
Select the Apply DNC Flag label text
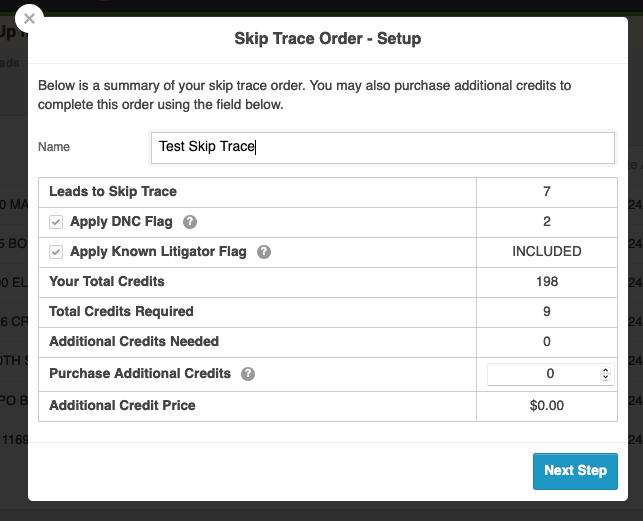point(121,222)
